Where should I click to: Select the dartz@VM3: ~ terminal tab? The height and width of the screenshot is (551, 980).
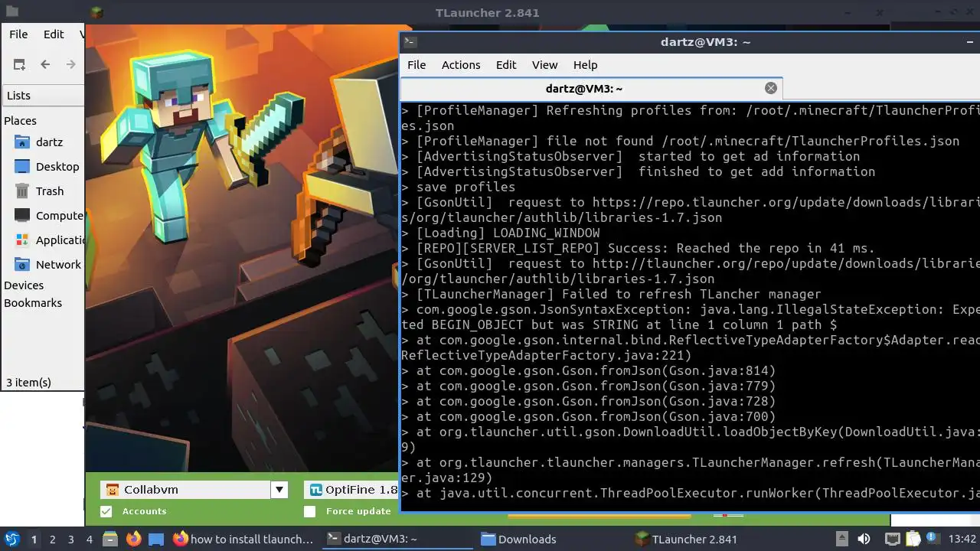coord(591,88)
